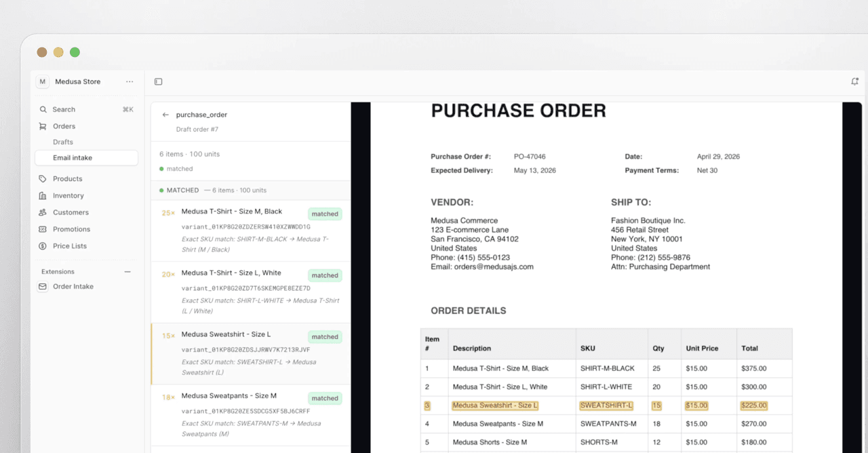Click the "Draft order #7" subtitle
This screenshot has width=868, height=453.
tap(197, 129)
